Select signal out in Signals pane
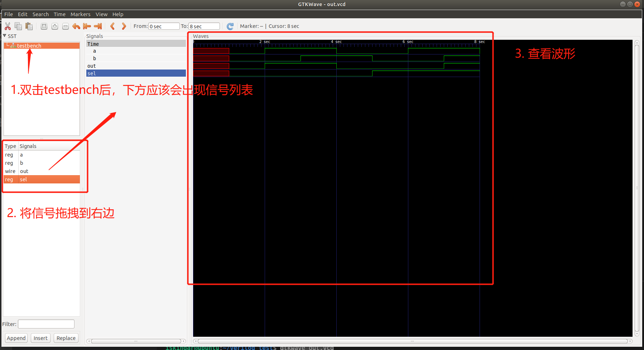This screenshot has width=644, height=350. click(x=136, y=66)
